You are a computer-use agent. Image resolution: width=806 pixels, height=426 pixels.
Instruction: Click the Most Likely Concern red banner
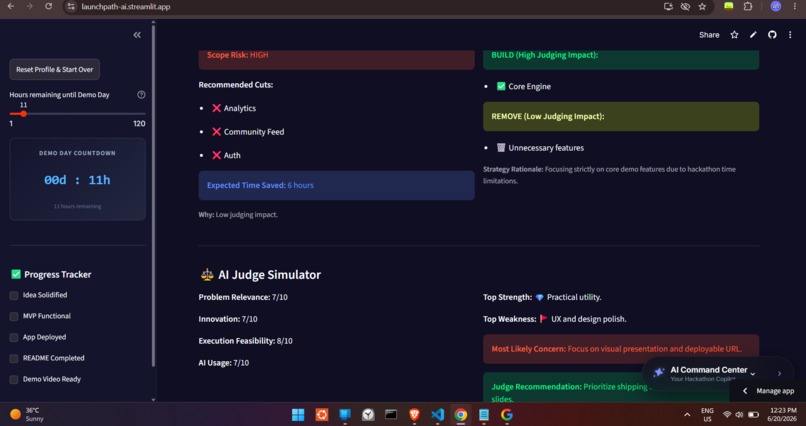pyautogui.click(x=621, y=349)
